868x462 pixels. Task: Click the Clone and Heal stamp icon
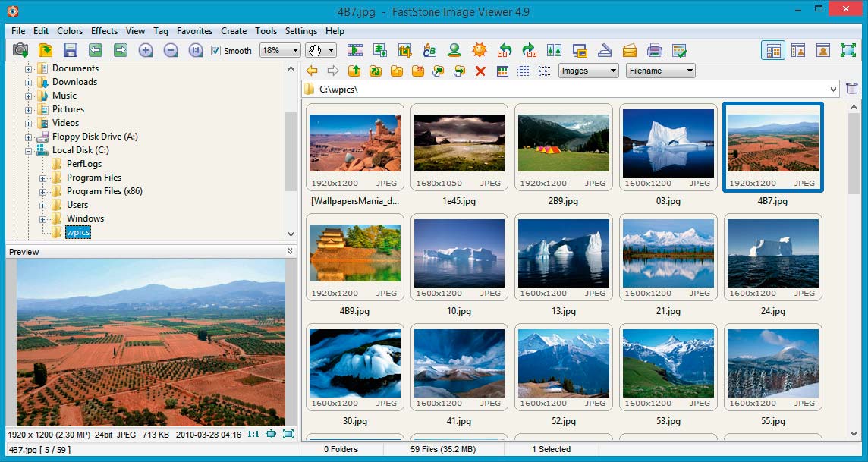click(x=454, y=50)
